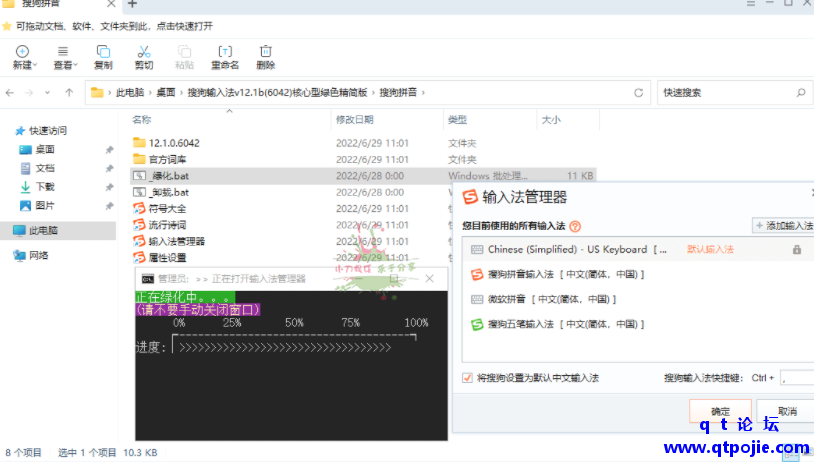Open recent locations dropdown arrow

[x=47, y=92]
